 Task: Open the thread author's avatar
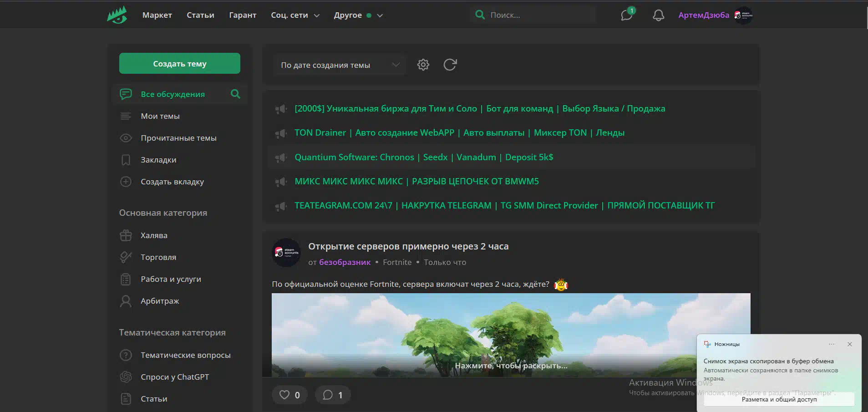[286, 252]
